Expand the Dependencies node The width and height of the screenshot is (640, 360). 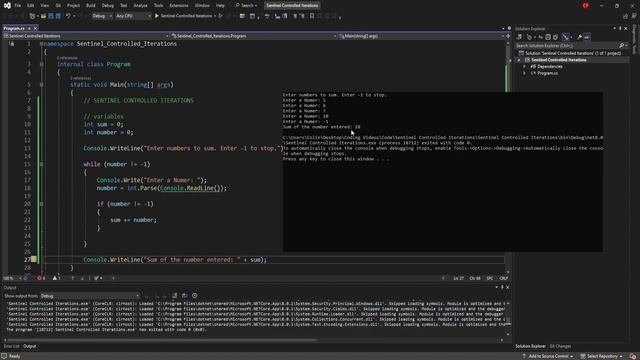[524, 67]
